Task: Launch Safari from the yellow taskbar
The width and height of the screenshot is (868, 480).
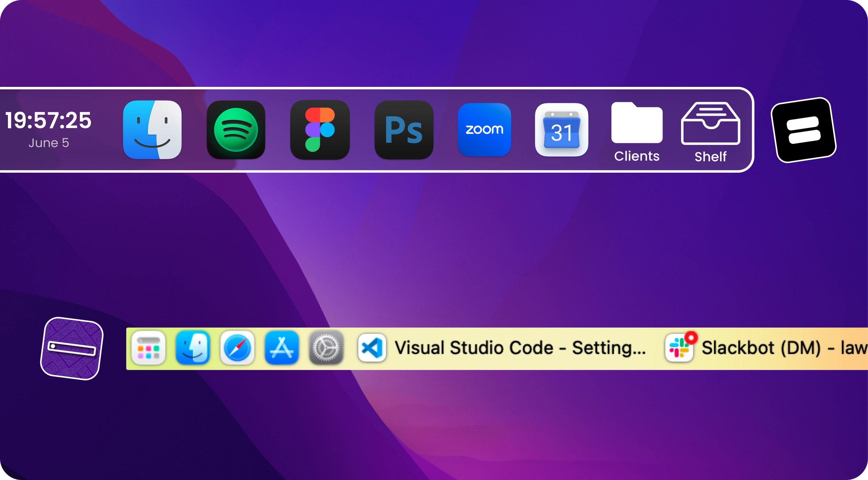Action: click(x=237, y=348)
